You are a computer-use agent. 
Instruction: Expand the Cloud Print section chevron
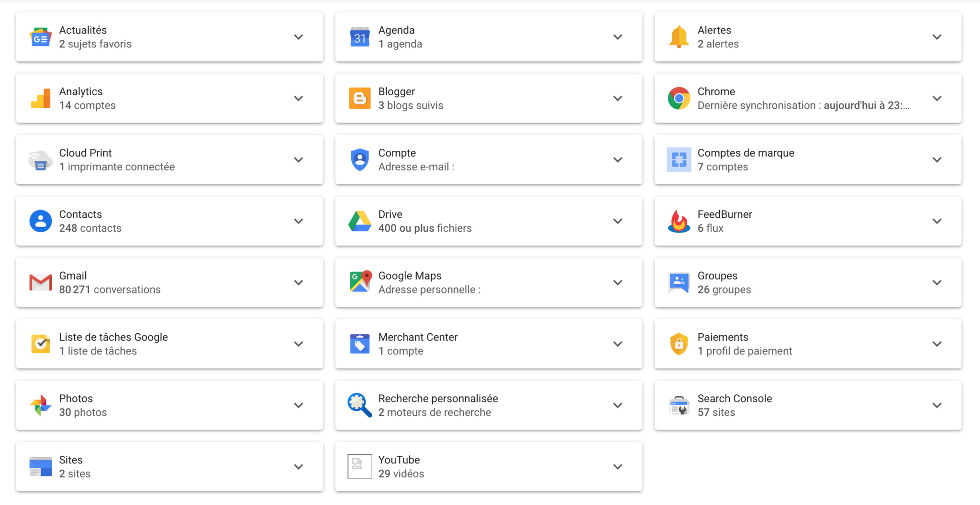point(299,160)
